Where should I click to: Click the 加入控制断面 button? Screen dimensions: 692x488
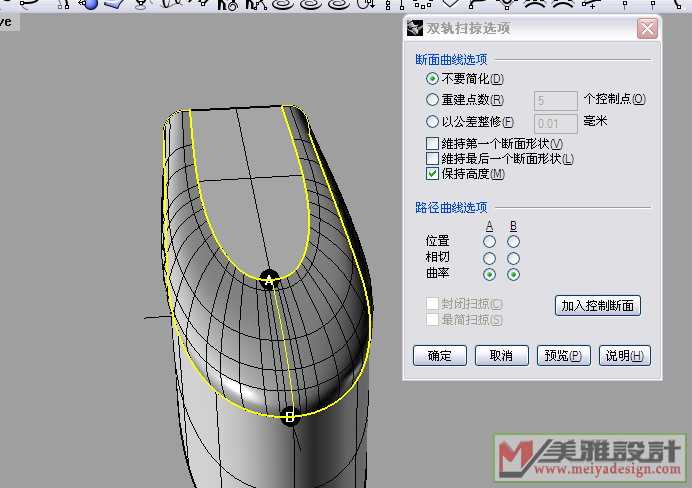tap(598, 306)
